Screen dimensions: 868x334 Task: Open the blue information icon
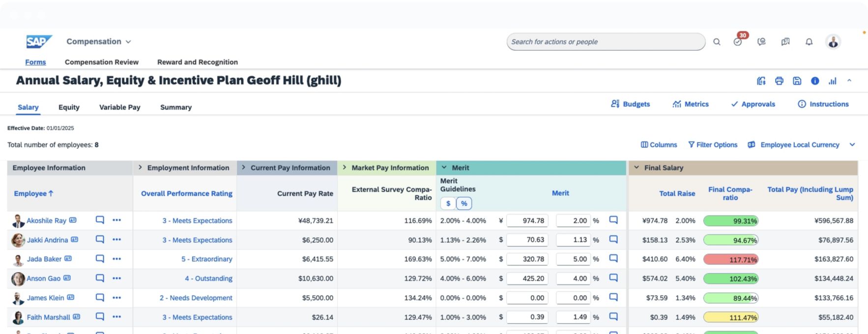click(x=814, y=81)
